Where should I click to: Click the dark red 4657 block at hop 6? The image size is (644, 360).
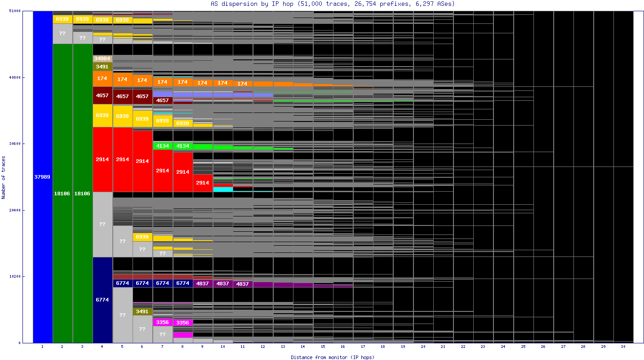(142, 96)
